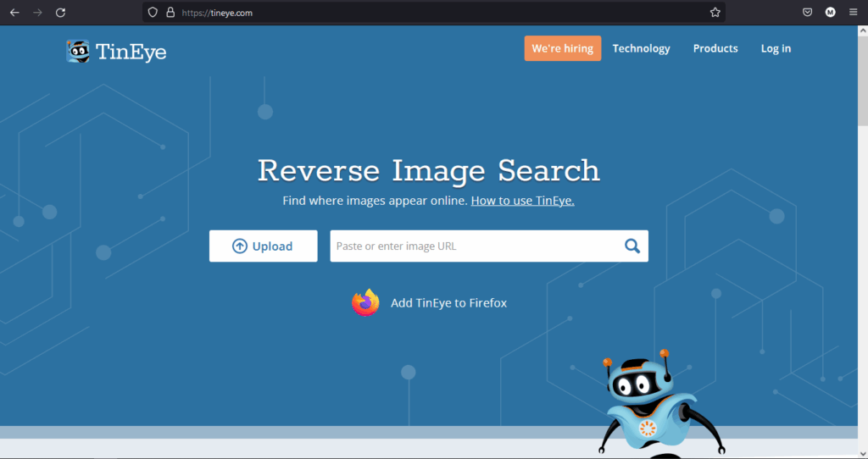Open the Firefox hamburger menu
The height and width of the screenshot is (459, 868).
tap(853, 12)
